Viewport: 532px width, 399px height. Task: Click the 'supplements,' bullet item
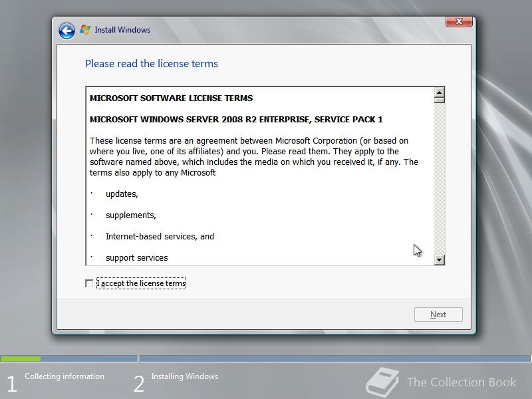(x=131, y=215)
